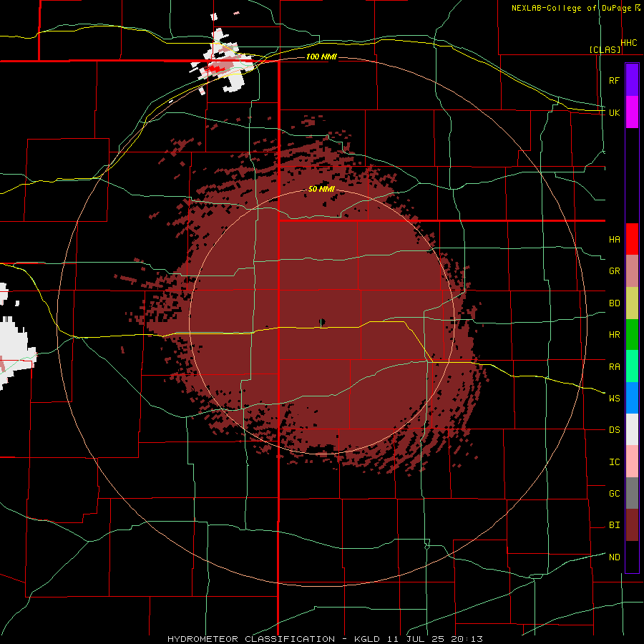The image size is (644, 644).
Task: Click the UK legend label
Action: click(x=614, y=112)
